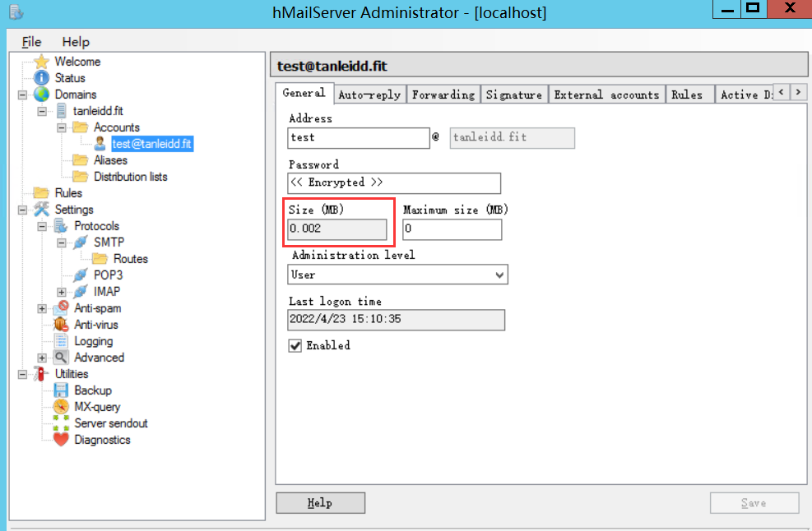Select the General tab
Screen dimensions: 812x531
(304, 93)
